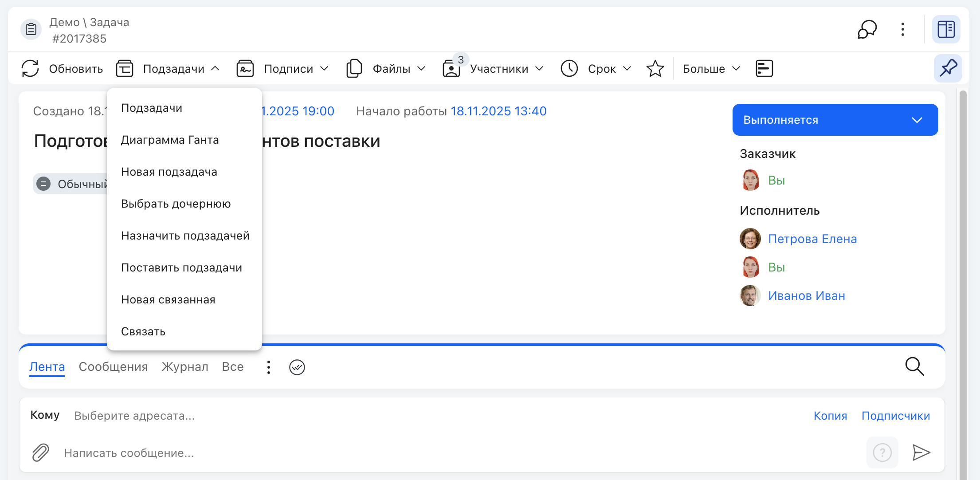Click the Обновить refresh icon
The image size is (980, 480).
click(x=30, y=68)
